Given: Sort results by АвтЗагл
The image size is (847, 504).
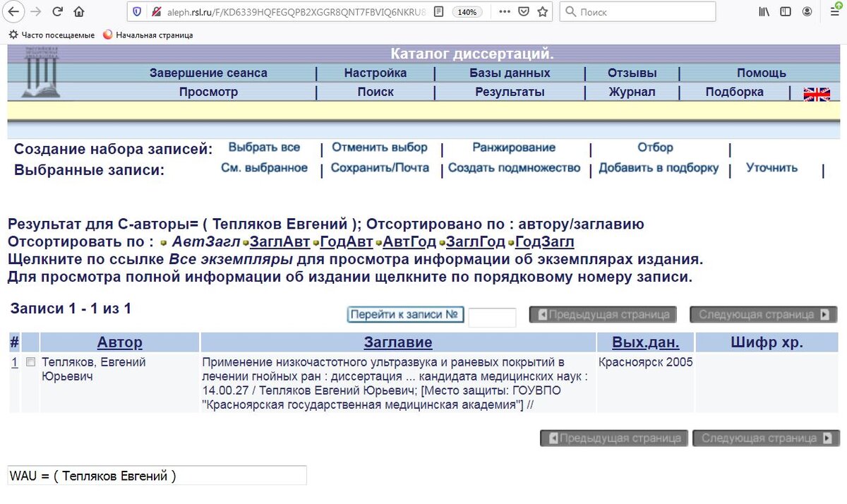Looking at the screenshot, I should (x=206, y=242).
